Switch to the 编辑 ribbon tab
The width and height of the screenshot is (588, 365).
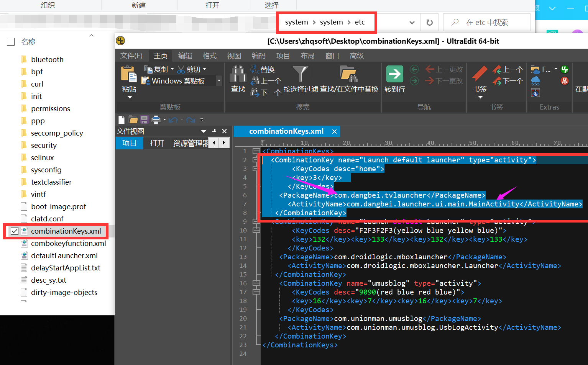[x=185, y=56]
